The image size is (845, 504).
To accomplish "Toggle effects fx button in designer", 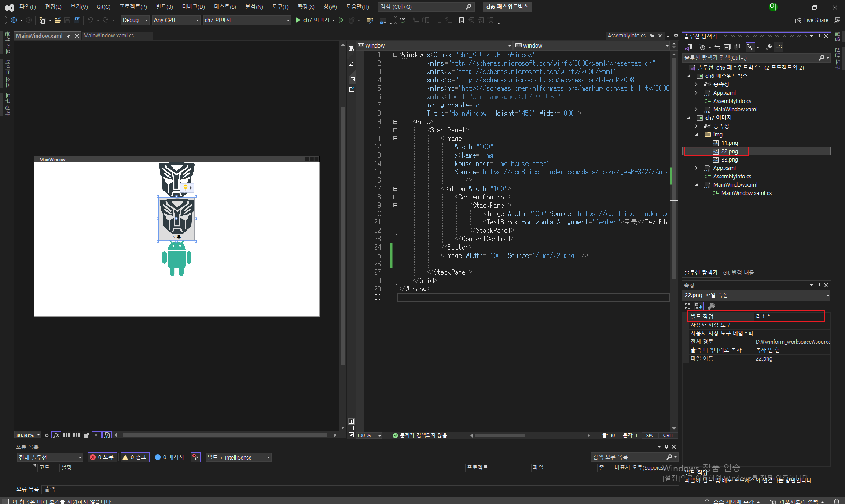I will (56, 435).
